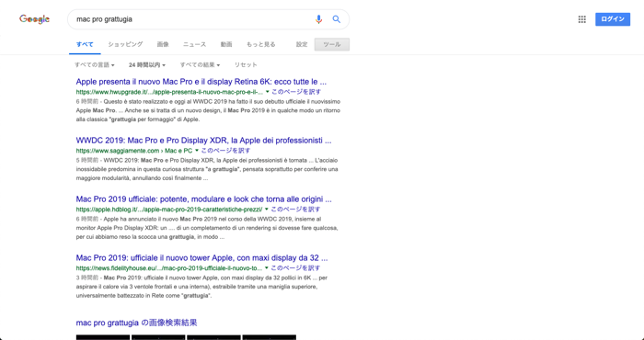Open the news.fidelityhouse.eu result dropdown arrow
Screen dimensions: 644x340
(267, 267)
